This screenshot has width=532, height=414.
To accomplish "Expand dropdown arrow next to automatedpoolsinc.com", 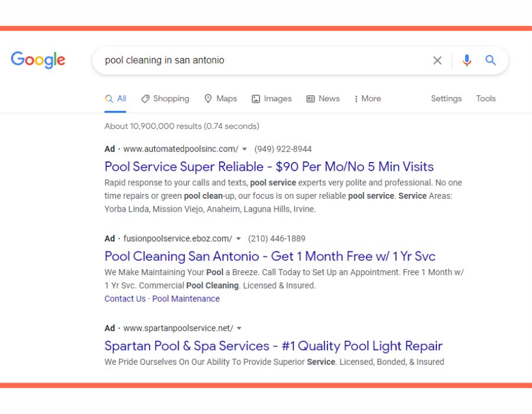I will point(245,149).
